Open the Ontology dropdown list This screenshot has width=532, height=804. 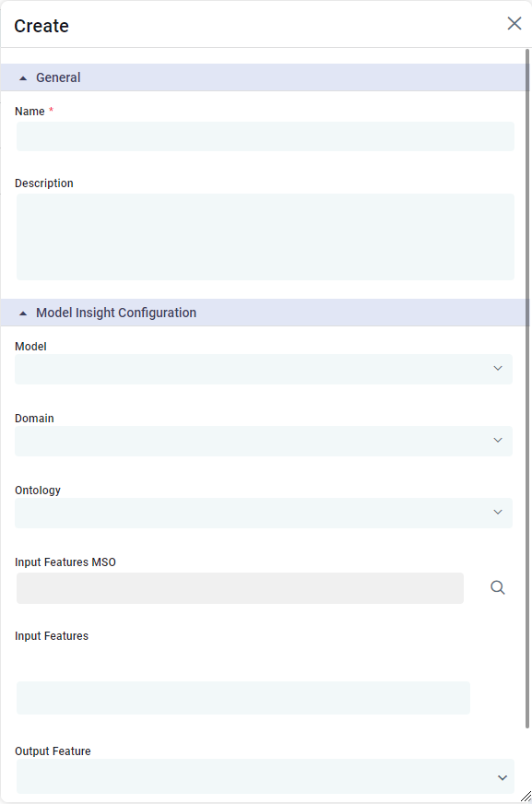click(264, 513)
